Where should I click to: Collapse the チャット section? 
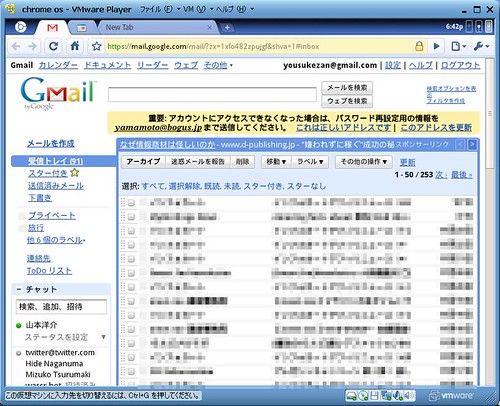click(19, 289)
